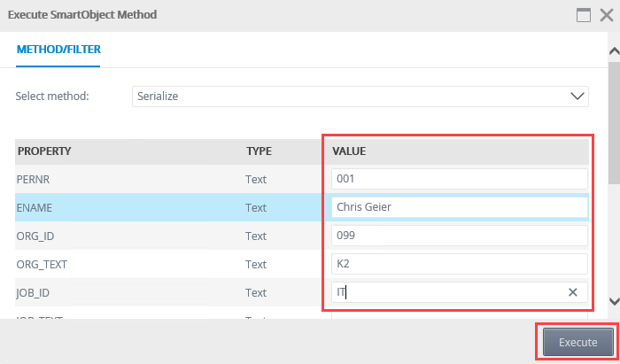Open the Select method dropdown
Screen dimensions: 620x364
(360, 96)
